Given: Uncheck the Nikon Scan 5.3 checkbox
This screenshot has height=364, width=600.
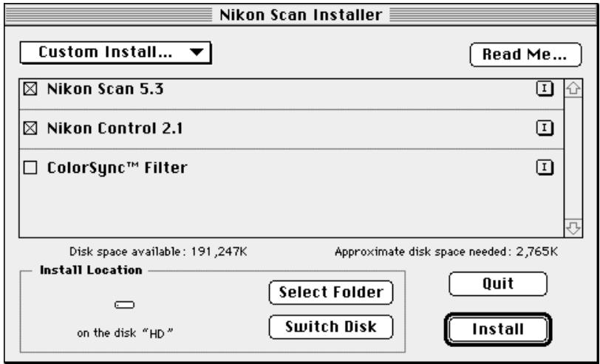Looking at the screenshot, I should (x=30, y=89).
